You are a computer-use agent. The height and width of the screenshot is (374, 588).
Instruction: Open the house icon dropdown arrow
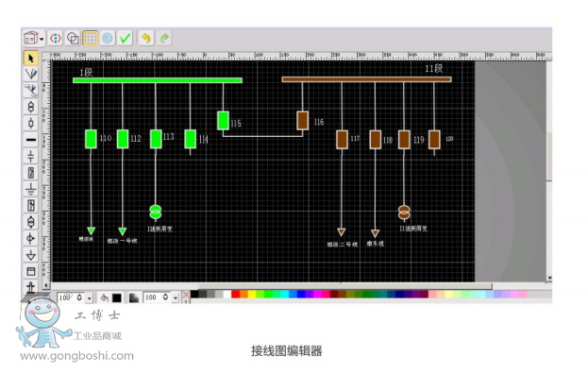42,39
